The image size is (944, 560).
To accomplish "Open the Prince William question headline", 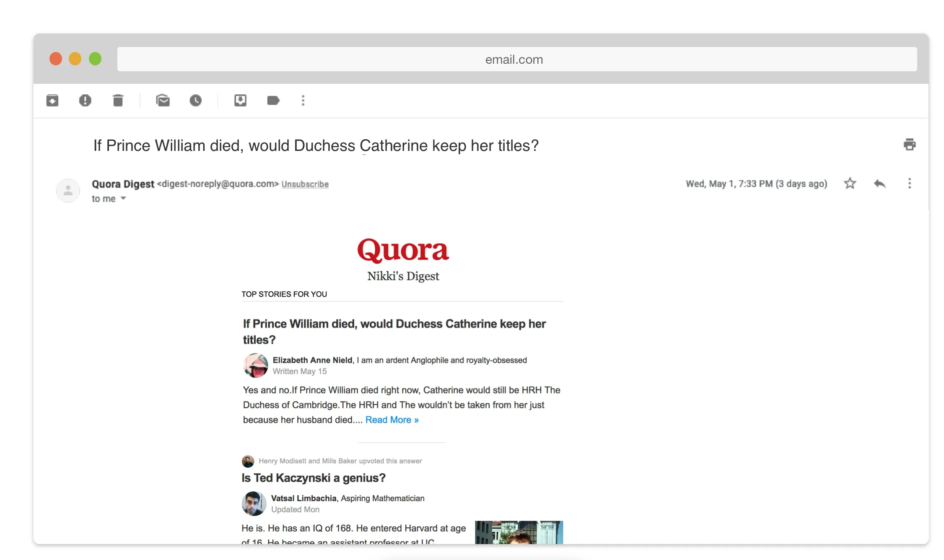I will point(394,332).
